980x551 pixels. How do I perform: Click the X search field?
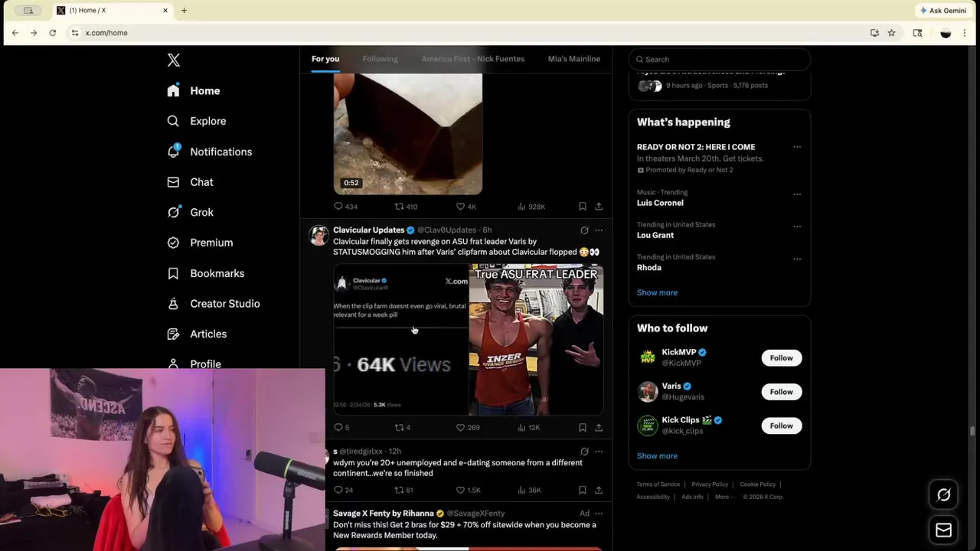click(x=720, y=59)
